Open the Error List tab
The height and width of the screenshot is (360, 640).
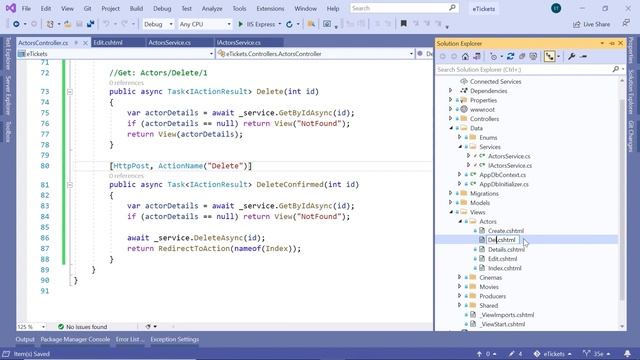coord(129,339)
